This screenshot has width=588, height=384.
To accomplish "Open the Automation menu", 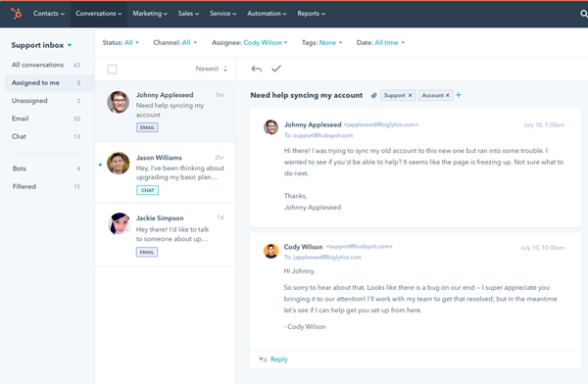I will 267,14.
